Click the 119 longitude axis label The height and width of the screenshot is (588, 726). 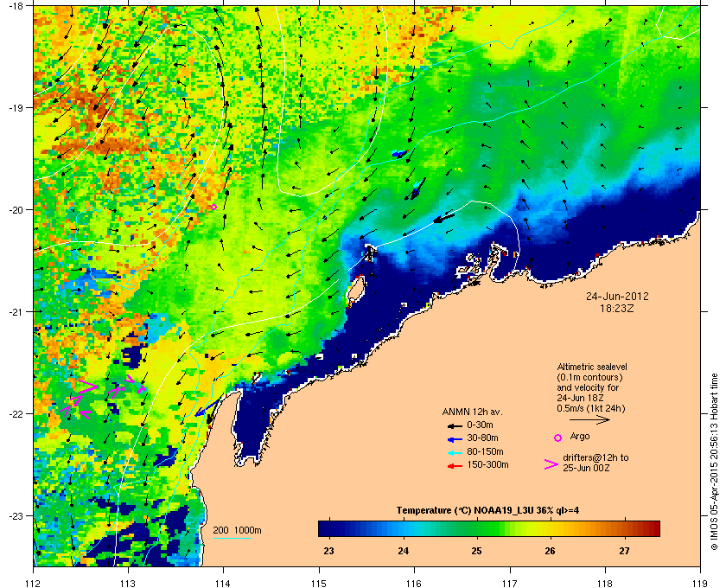point(700,584)
